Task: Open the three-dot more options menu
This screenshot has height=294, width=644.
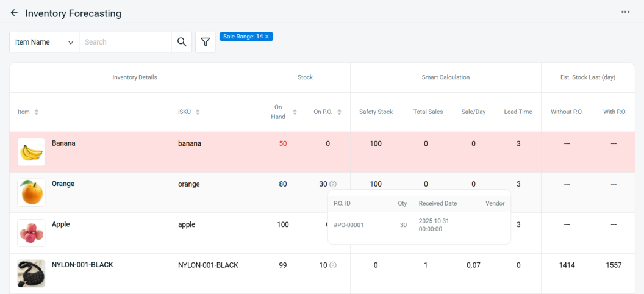Action: (x=625, y=12)
